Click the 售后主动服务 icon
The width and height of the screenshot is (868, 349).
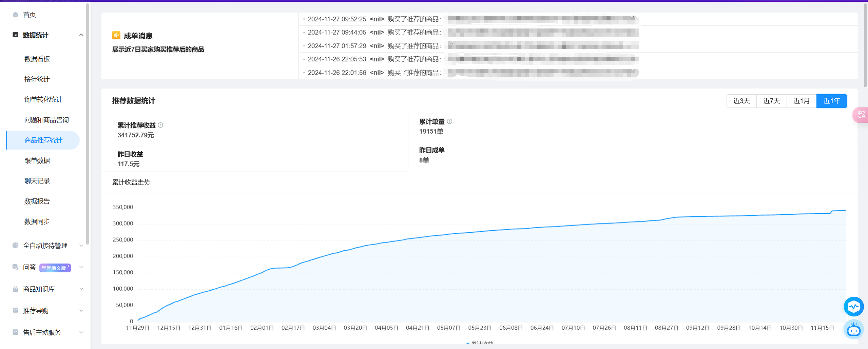point(15,332)
